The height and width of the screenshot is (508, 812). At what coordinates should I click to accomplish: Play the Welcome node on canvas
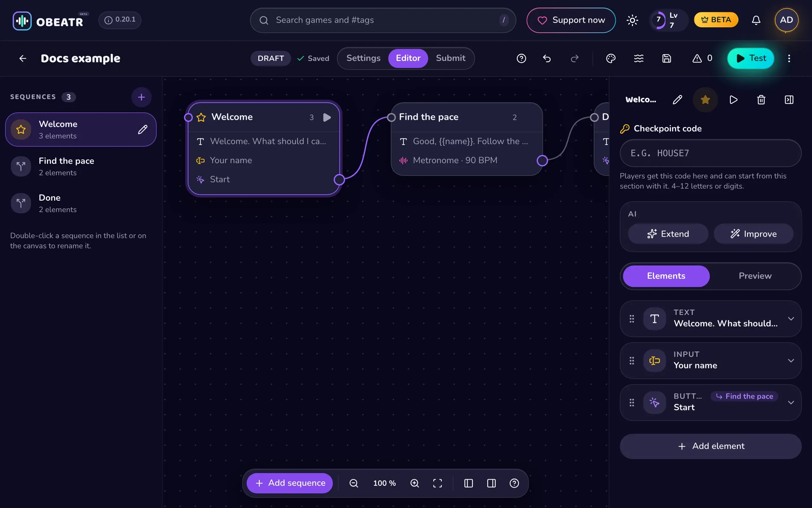[327, 117]
